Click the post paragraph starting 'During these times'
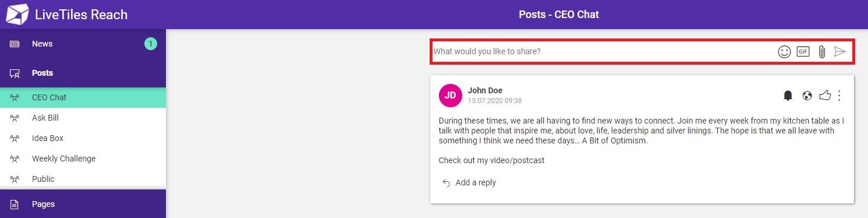Image resolution: width=868 pixels, height=218 pixels. pos(642,131)
